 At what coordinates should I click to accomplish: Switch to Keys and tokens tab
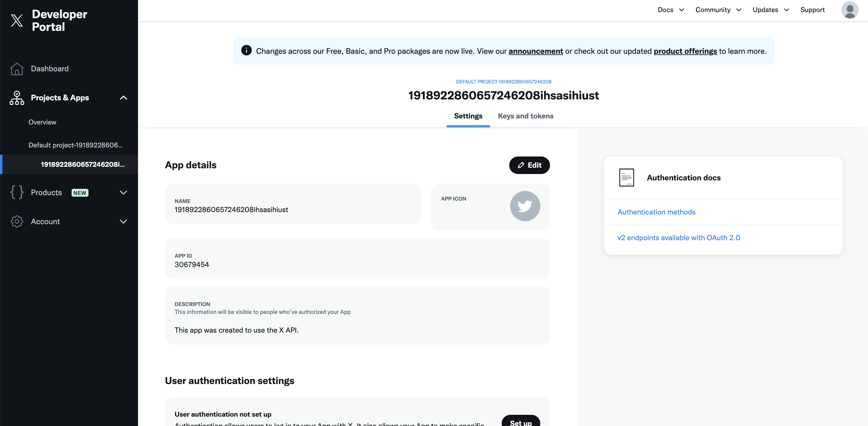[x=525, y=116]
